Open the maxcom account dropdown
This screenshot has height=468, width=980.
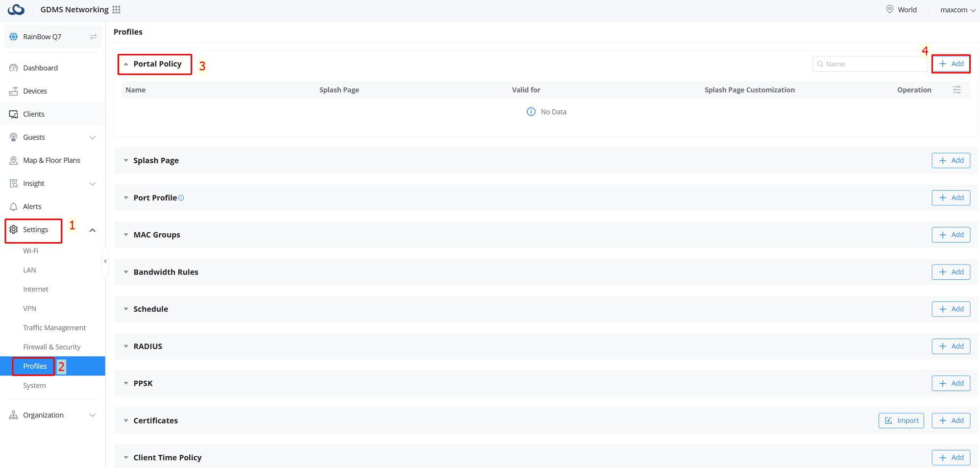click(957, 10)
